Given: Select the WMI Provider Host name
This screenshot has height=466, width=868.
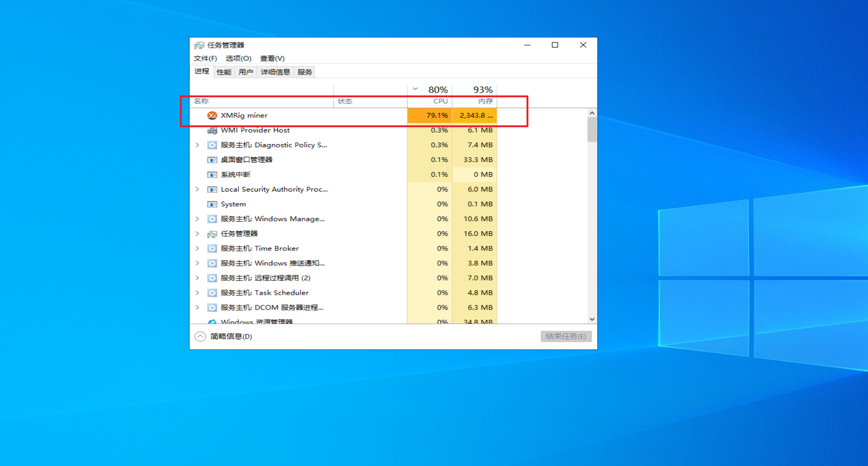Looking at the screenshot, I should (x=255, y=130).
